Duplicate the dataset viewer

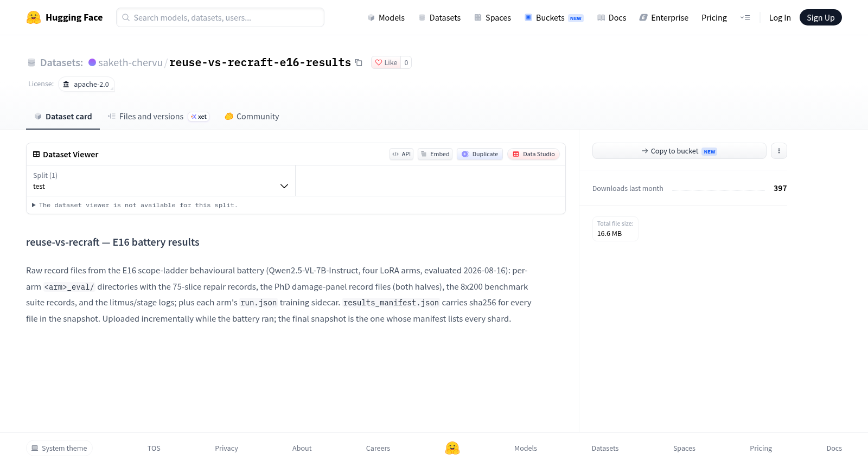point(480,154)
